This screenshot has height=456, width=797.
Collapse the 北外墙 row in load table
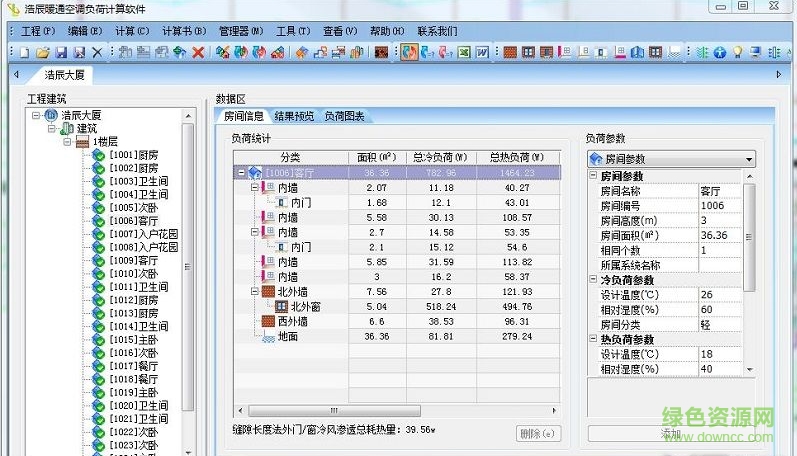pyautogui.click(x=255, y=292)
